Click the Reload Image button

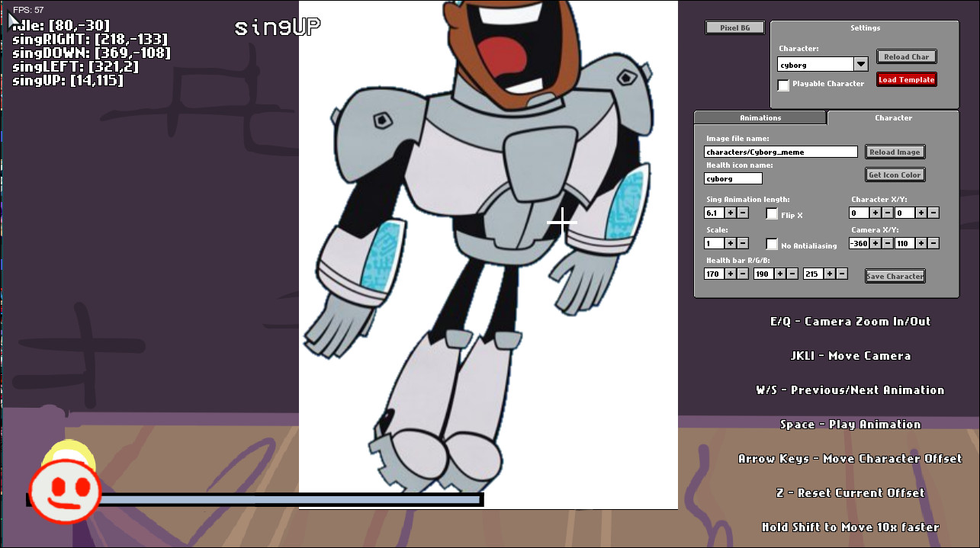(895, 152)
